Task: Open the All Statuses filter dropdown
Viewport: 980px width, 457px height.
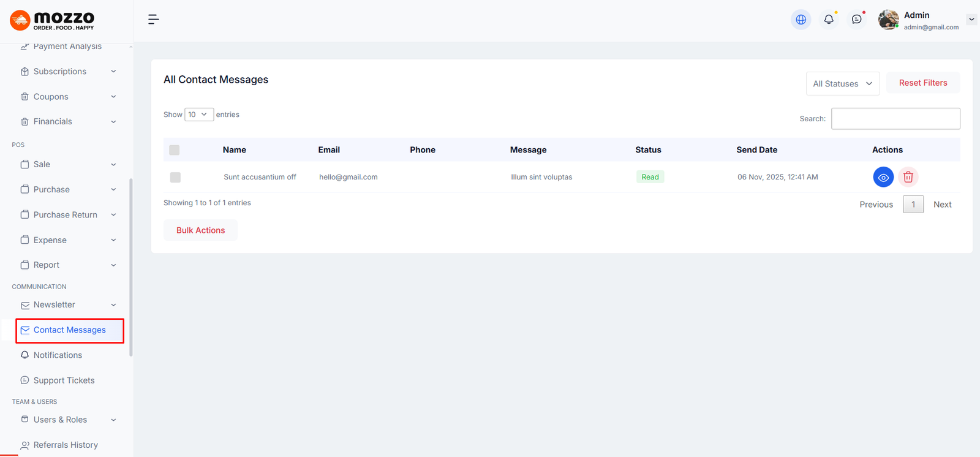Action: (842, 84)
